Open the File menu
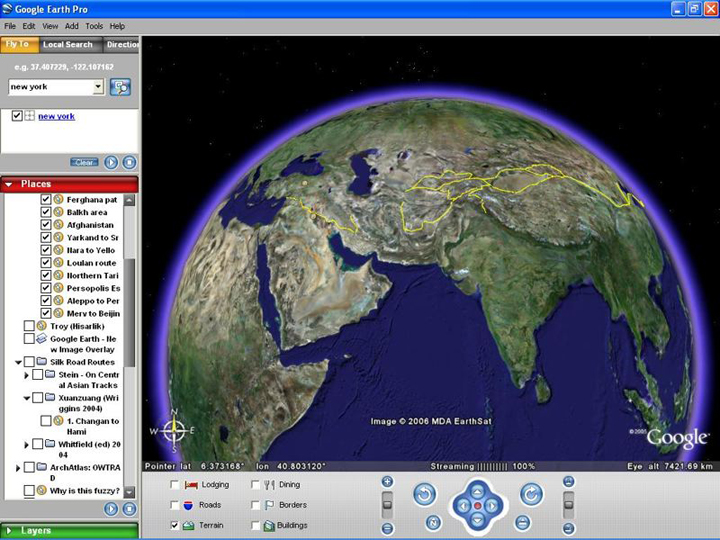Screen dimensions: 720x540 pos(10,26)
